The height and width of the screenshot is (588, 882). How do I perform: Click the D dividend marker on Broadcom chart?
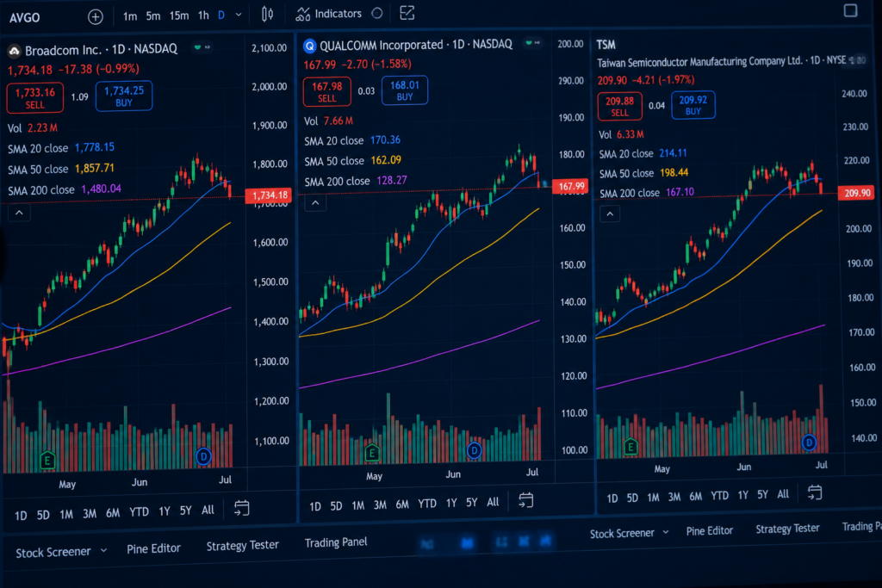click(203, 456)
